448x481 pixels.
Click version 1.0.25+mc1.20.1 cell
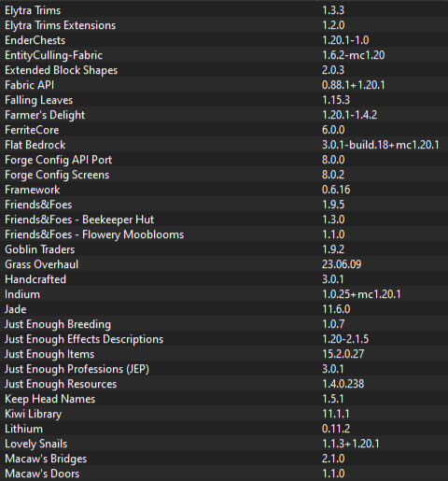pyautogui.click(x=361, y=294)
